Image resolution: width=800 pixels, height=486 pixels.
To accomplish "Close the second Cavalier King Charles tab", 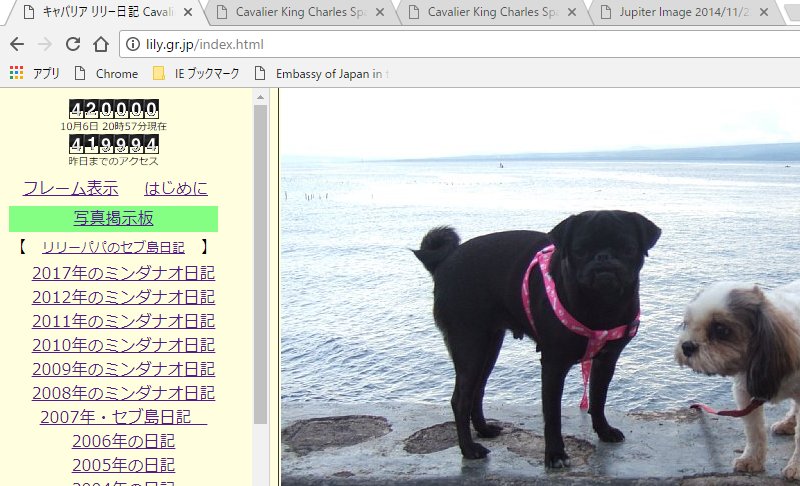I will [380, 12].
